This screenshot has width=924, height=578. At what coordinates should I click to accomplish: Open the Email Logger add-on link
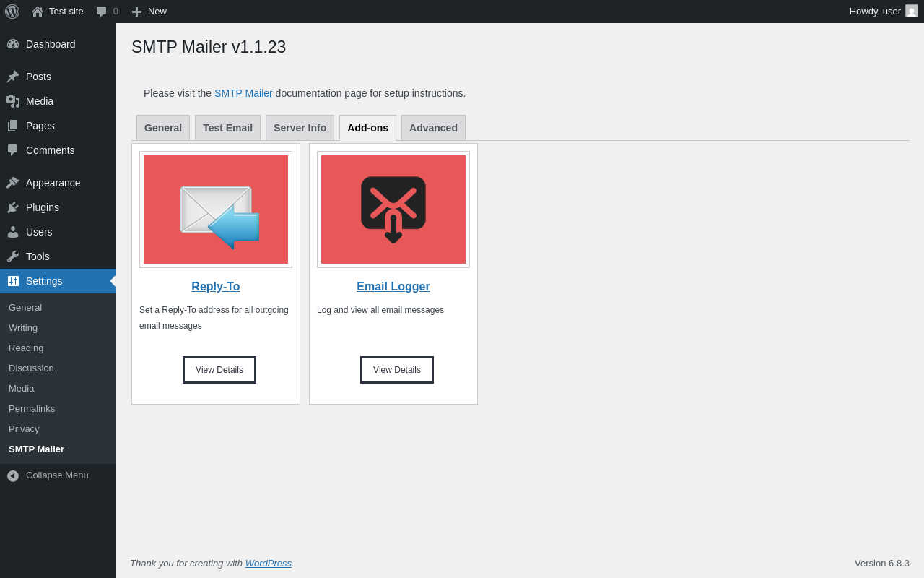point(393,287)
